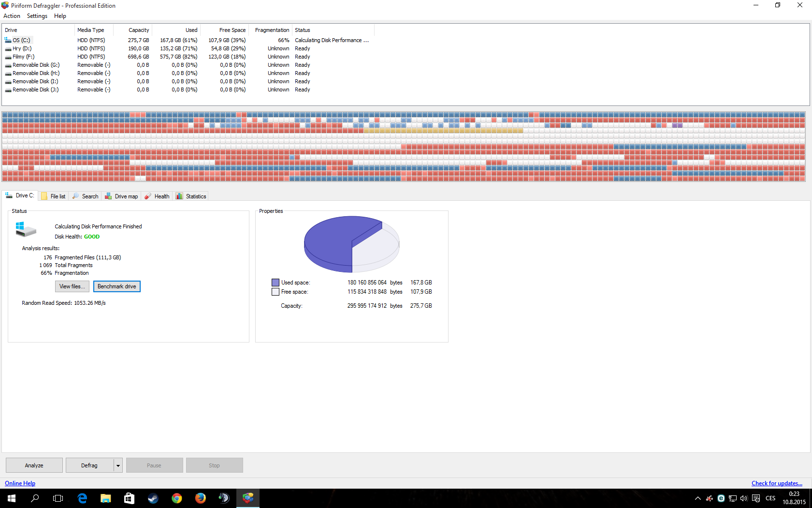Open the Windows Store from taskbar

tap(129, 498)
